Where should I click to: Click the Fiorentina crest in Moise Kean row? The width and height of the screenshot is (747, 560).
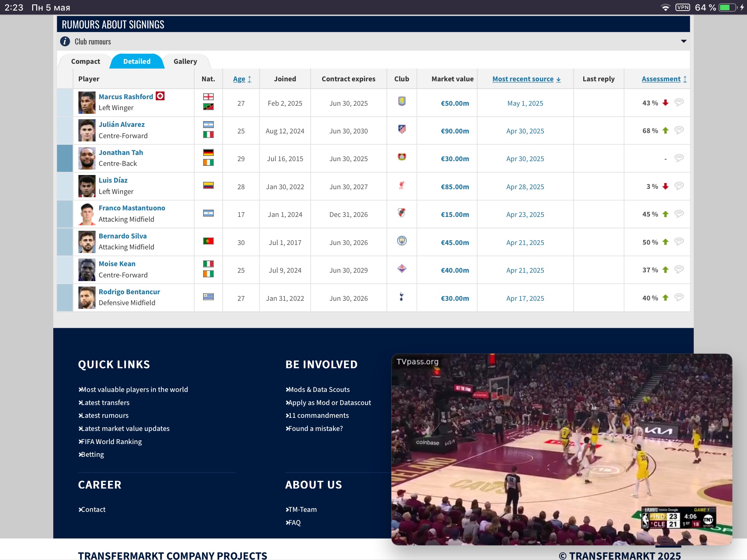402,269
